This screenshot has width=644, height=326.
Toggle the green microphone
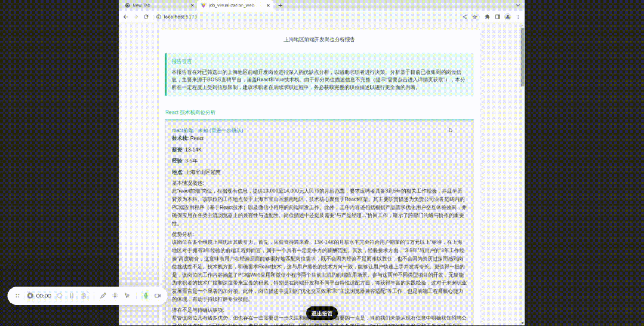(x=146, y=296)
